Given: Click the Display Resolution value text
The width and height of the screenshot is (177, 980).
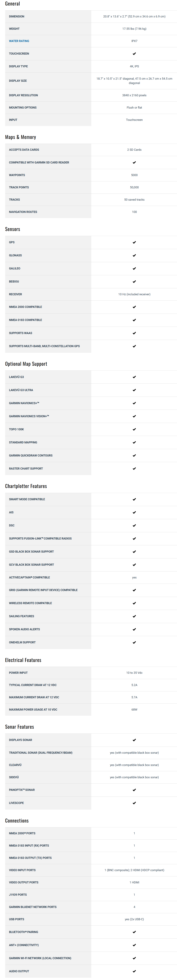Looking at the screenshot, I should 134,95.
